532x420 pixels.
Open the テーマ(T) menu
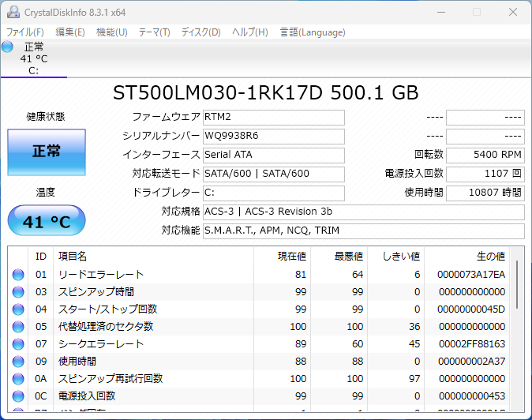(154, 32)
